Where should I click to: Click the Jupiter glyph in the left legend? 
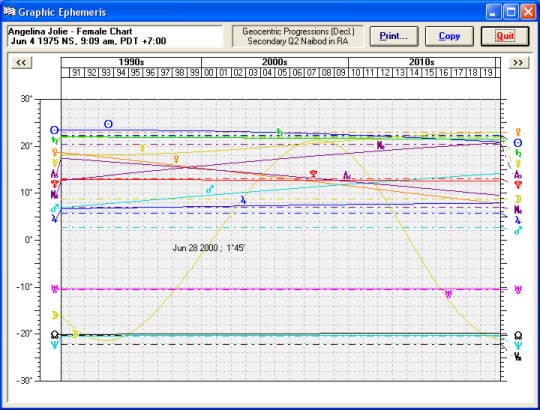pos(54,218)
